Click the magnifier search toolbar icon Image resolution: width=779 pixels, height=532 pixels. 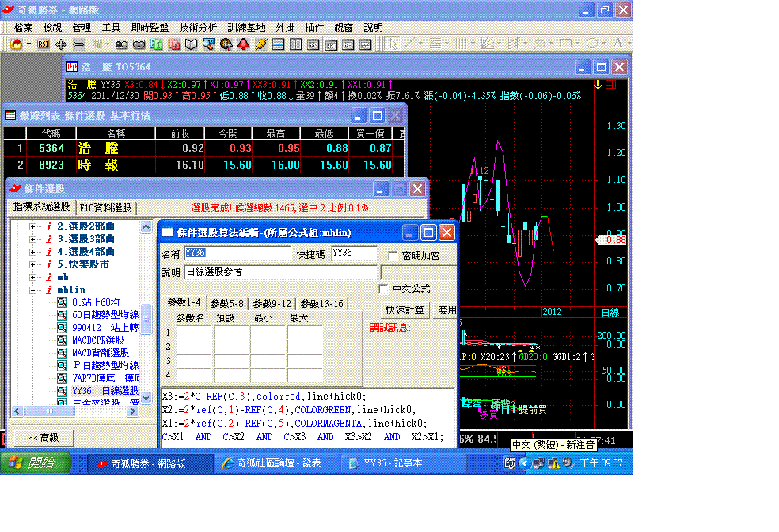209,44
